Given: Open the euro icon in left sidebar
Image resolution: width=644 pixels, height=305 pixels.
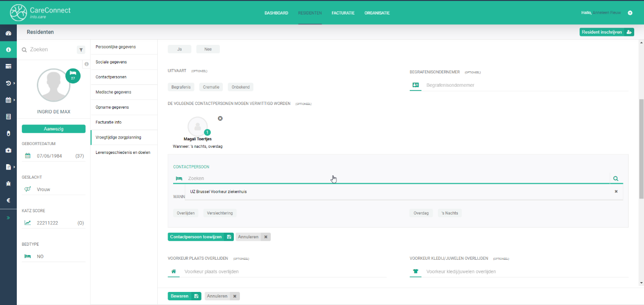Looking at the screenshot, I should click(8, 201).
